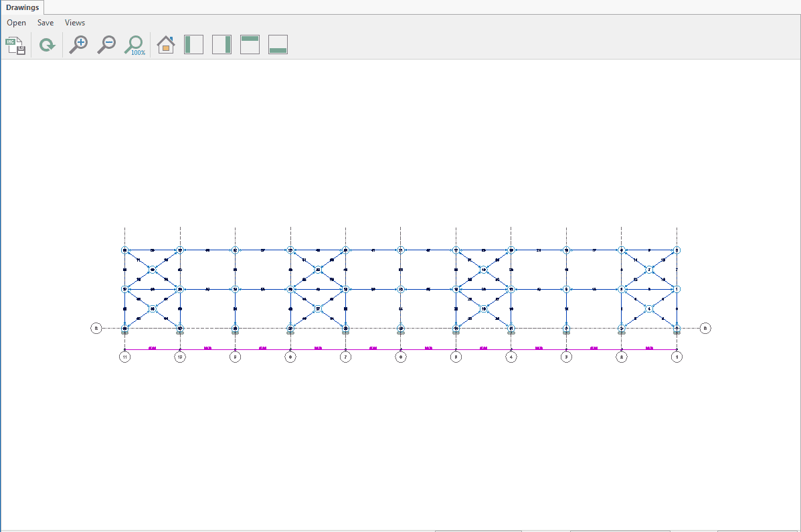Open the Save menu
The width and height of the screenshot is (801, 532).
46,23
